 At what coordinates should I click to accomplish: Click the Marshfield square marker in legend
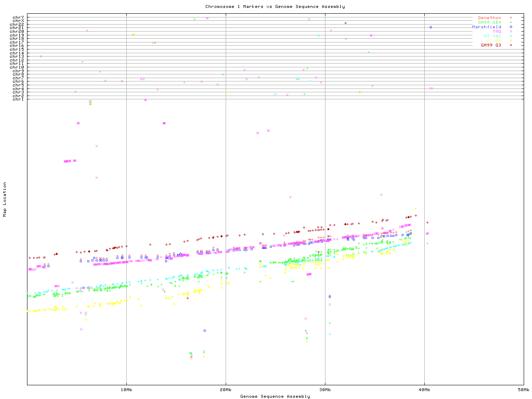[511, 27]
